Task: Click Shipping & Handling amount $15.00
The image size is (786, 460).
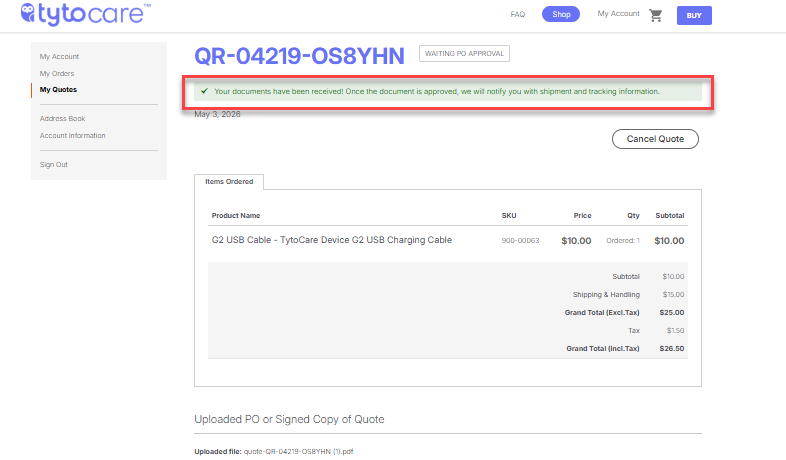Action: 673,295
